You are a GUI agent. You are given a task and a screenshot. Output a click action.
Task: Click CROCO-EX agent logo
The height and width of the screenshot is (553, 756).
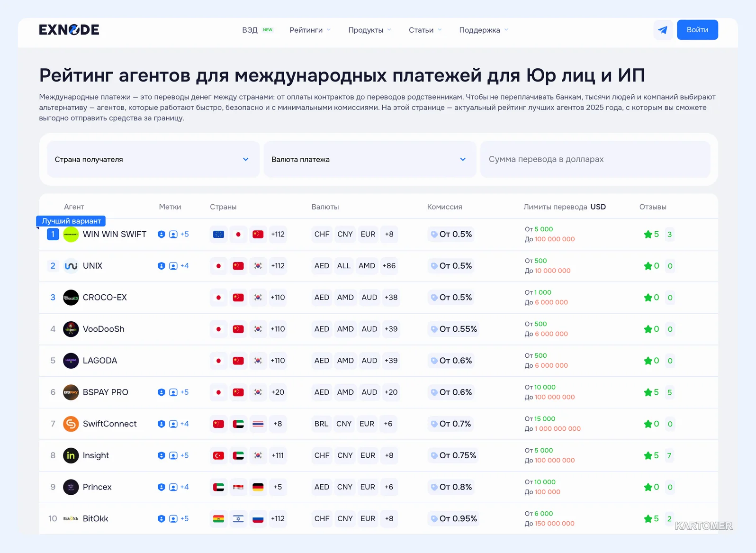coord(71,298)
